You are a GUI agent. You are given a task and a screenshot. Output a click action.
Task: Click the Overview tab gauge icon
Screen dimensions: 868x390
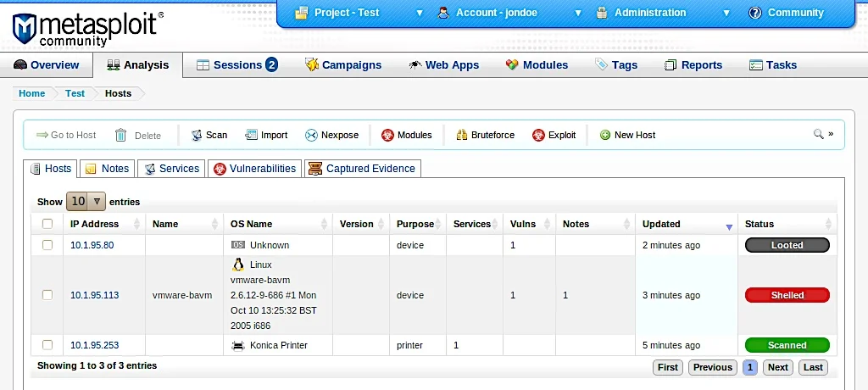point(20,64)
